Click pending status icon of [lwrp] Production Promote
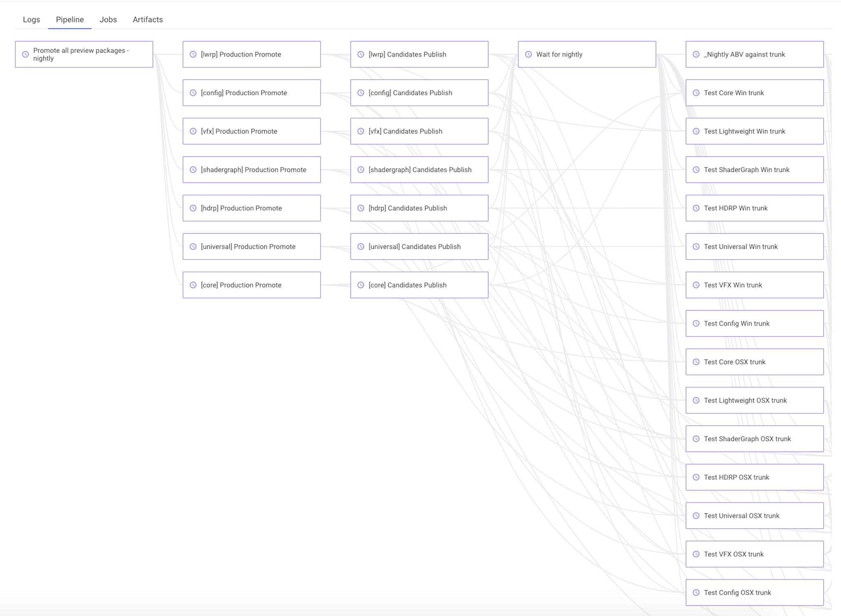841x616 pixels. [193, 54]
